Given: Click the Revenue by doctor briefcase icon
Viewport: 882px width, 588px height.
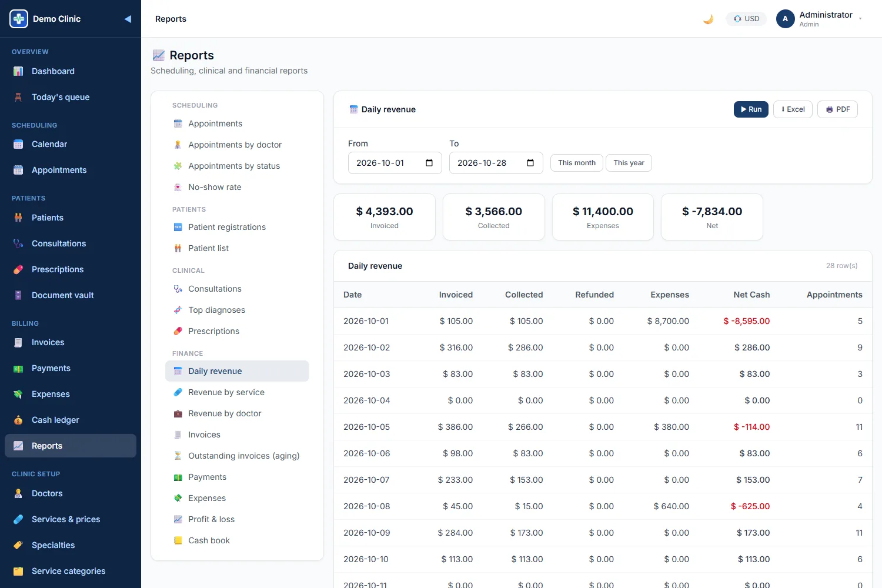Looking at the screenshot, I should click(178, 413).
